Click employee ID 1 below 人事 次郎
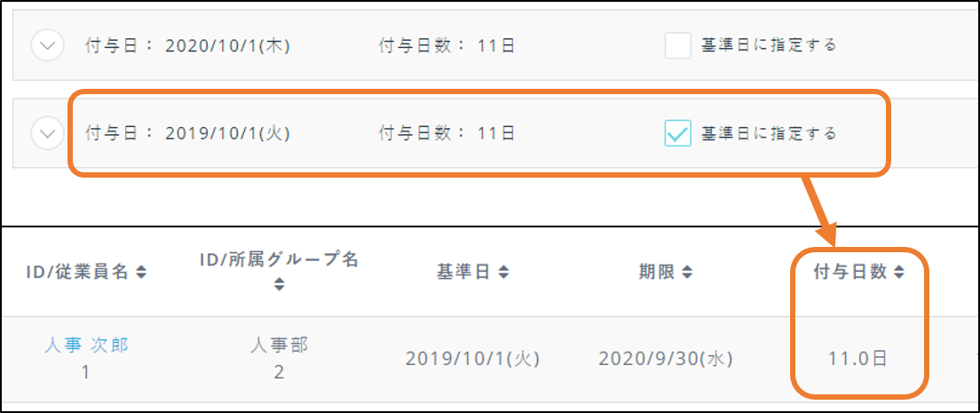This screenshot has width=980, height=413. 86,372
